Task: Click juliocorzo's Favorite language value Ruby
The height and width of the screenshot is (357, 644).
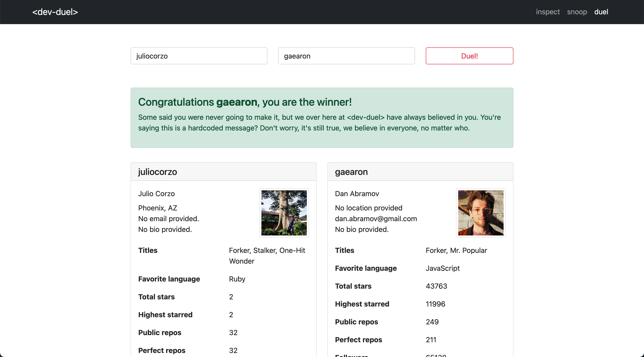Action: coord(237,279)
